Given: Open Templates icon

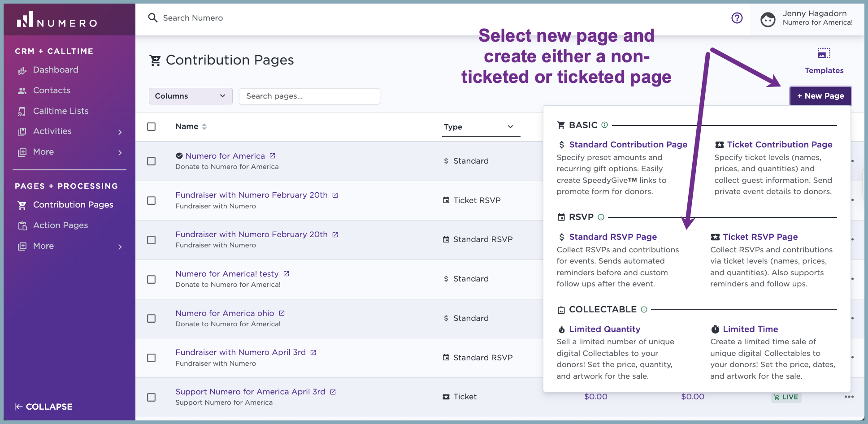Looking at the screenshot, I should click(x=824, y=53).
